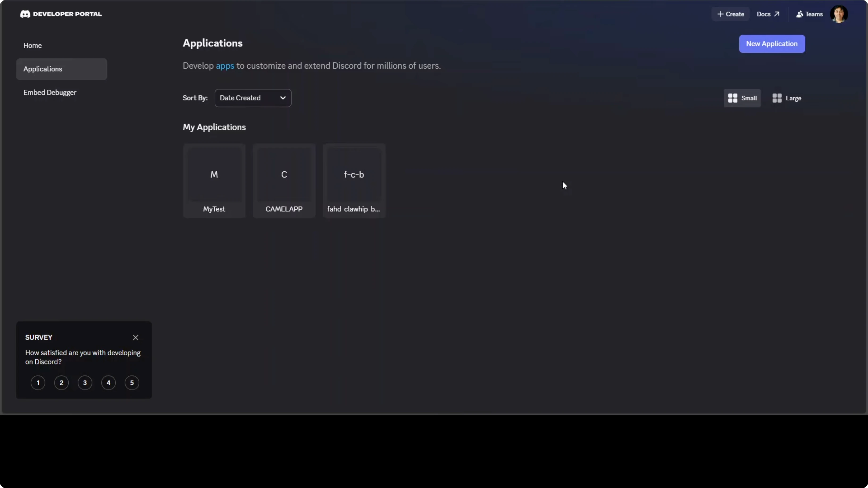The height and width of the screenshot is (488, 868).
Task: Rate satisfaction as 1 in survey
Action: coord(38,383)
